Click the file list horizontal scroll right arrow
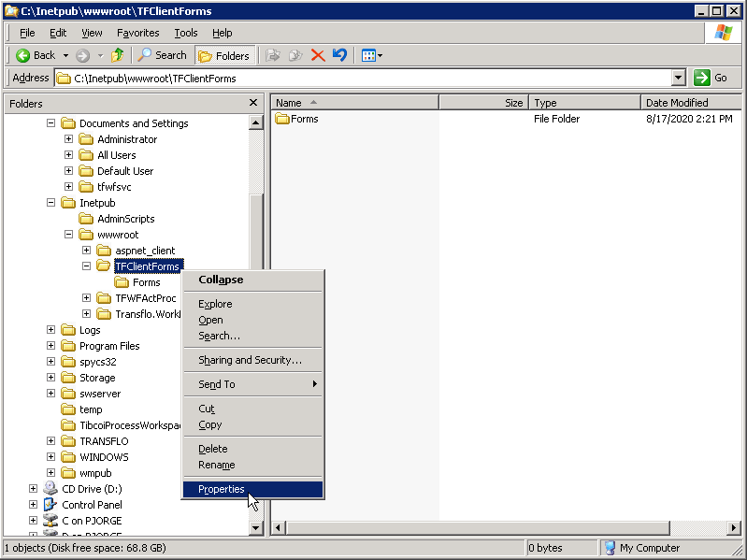The width and height of the screenshot is (747, 560). pyautogui.click(x=734, y=527)
